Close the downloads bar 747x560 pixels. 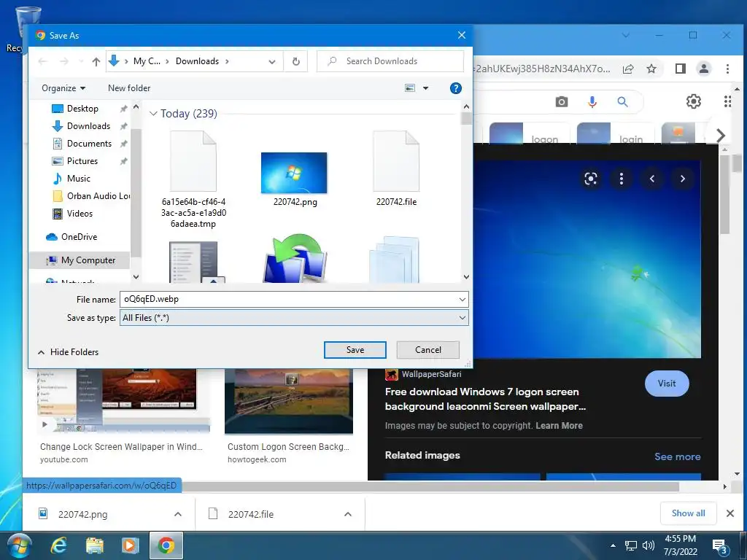point(729,513)
